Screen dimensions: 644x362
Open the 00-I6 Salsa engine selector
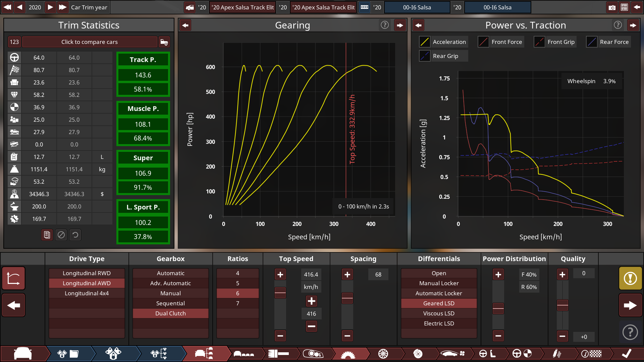[x=417, y=7]
